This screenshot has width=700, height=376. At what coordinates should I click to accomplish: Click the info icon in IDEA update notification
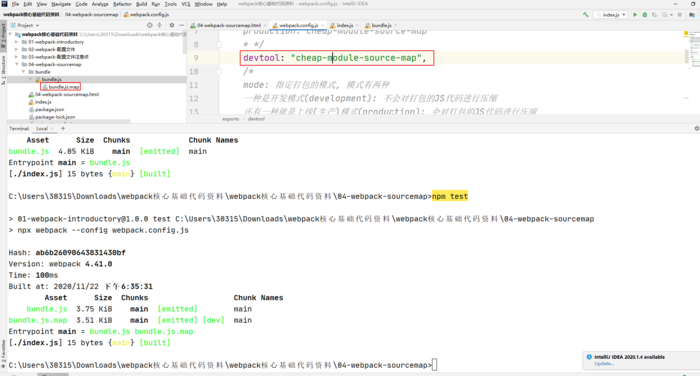(x=589, y=357)
